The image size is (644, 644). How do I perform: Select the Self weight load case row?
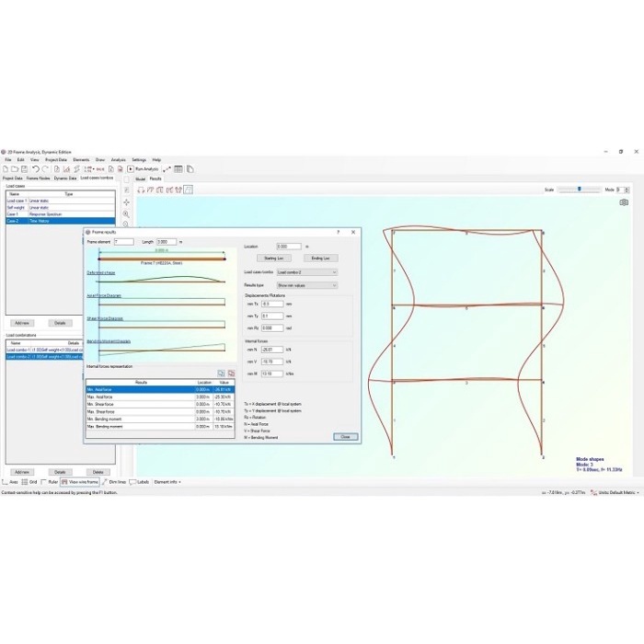point(61,208)
